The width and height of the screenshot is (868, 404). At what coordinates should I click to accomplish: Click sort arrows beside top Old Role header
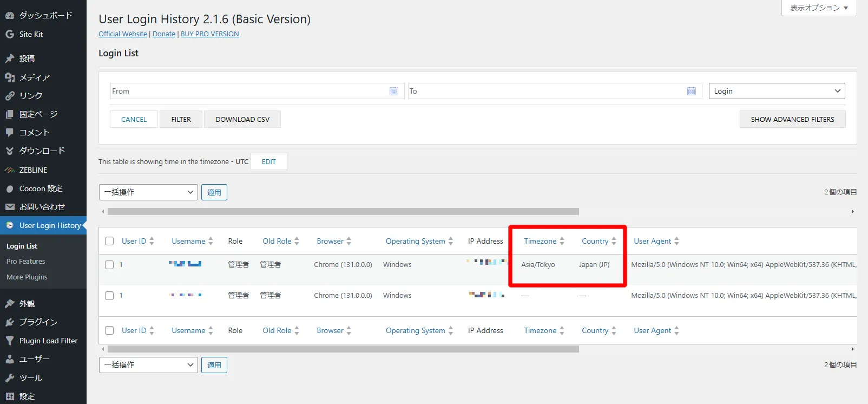coord(297,241)
